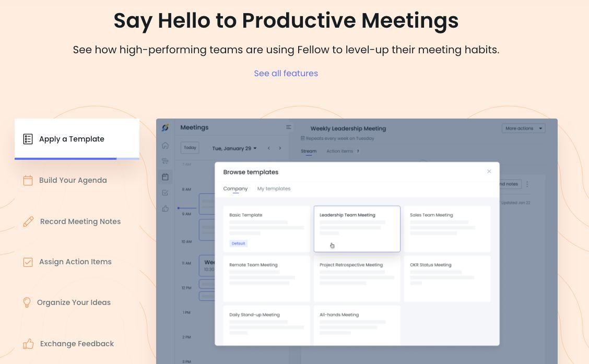The width and height of the screenshot is (589, 364).
Task: Click the three-dot menu beside the notes button
Action: coord(527,184)
